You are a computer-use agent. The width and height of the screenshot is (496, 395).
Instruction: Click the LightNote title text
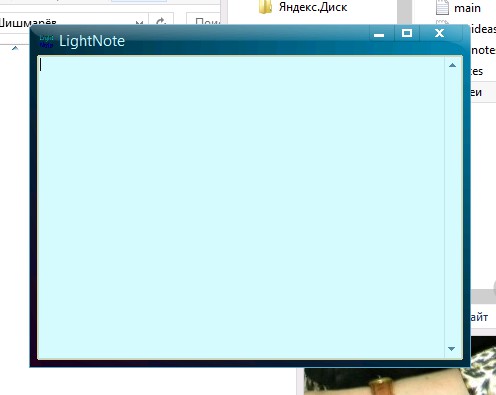point(92,41)
